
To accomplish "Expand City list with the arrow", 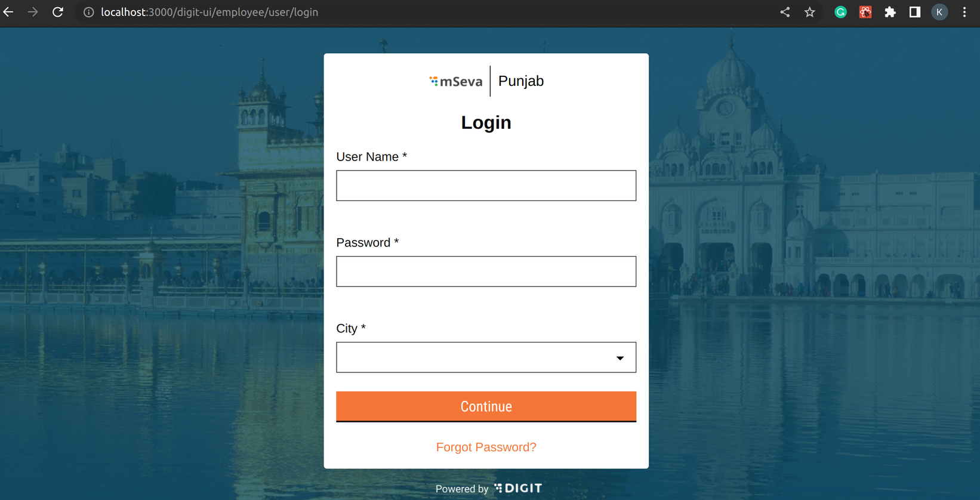I will [x=620, y=358].
